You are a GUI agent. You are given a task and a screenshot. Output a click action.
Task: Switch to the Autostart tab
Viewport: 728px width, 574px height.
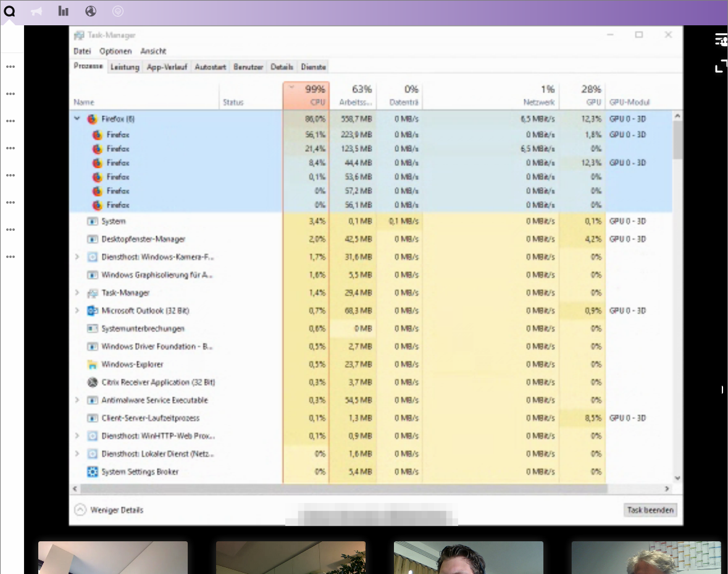click(x=211, y=67)
